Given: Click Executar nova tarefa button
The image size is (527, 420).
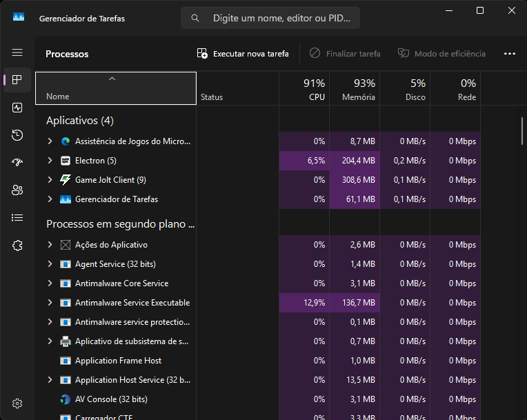Looking at the screenshot, I should (243, 54).
